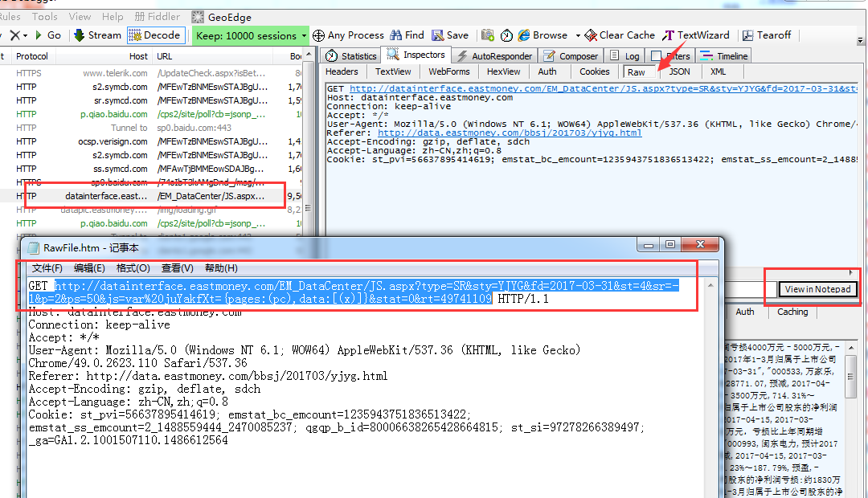Open the Tools menu
The image size is (868, 498).
[44, 17]
